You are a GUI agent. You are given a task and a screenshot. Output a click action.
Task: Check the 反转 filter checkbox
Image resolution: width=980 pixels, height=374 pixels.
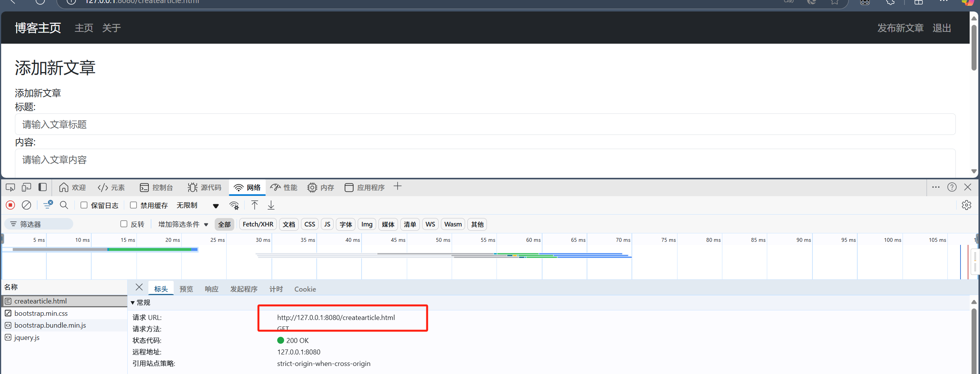point(124,224)
